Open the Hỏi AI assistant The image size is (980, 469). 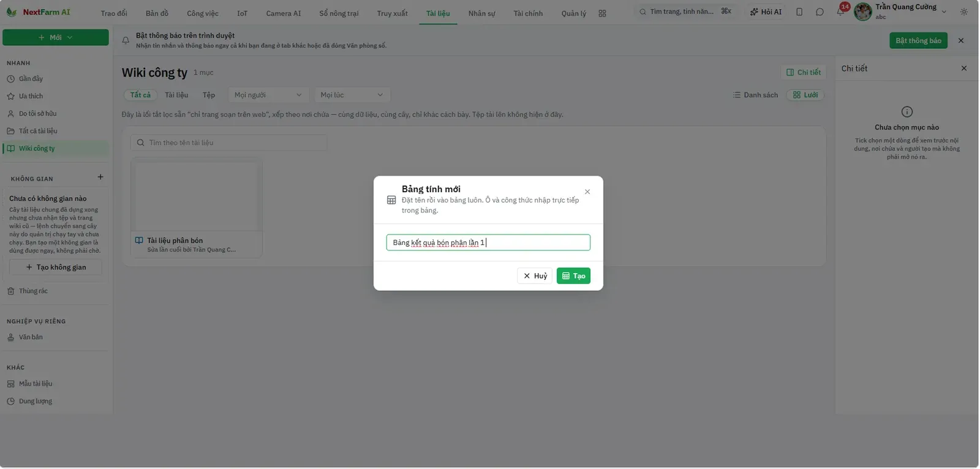[766, 12]
